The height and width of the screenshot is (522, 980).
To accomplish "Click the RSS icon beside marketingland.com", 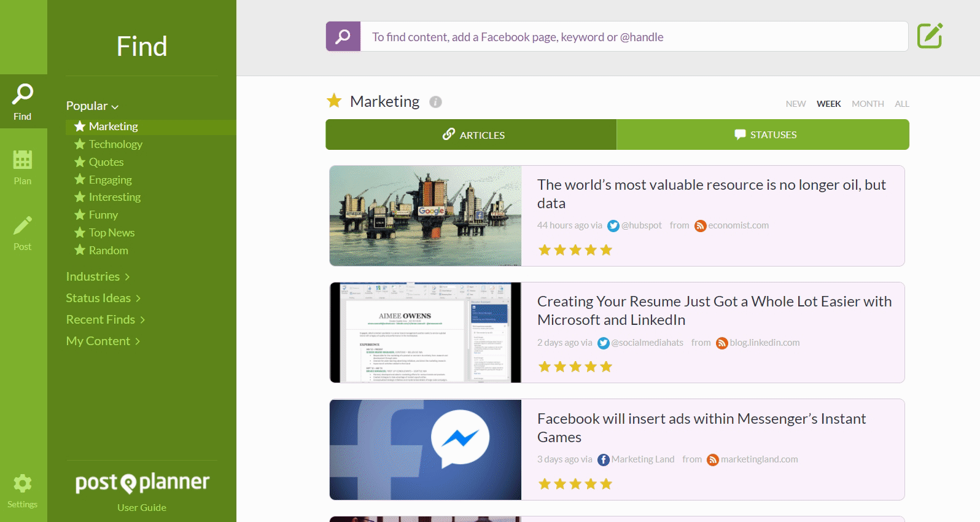I will point(713,460).
